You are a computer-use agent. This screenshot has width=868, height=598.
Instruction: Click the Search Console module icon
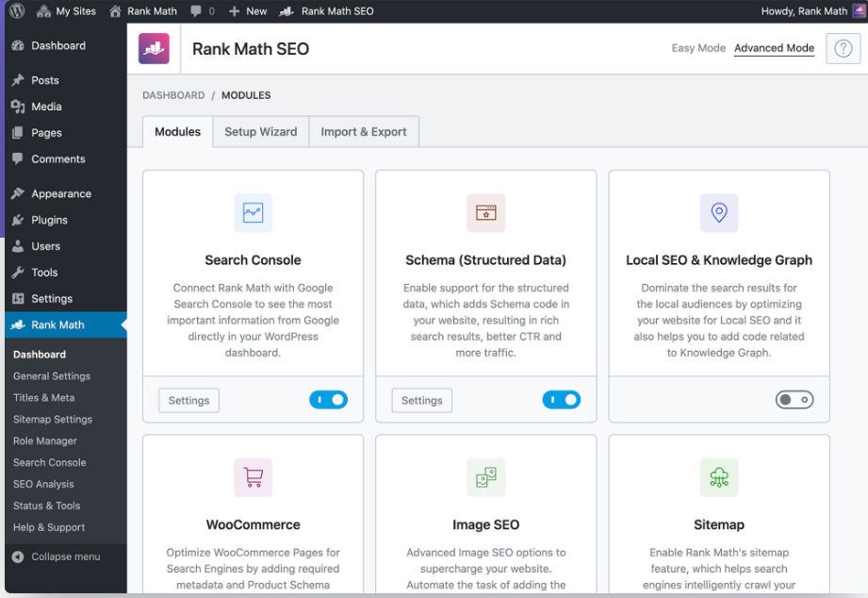click(253, 213)
